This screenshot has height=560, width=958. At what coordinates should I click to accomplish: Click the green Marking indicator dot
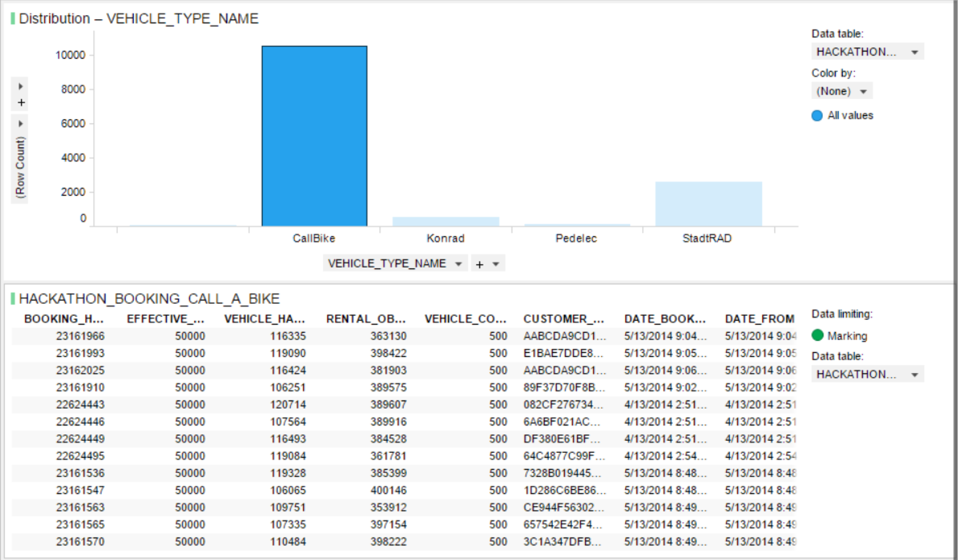coord(817,336)
